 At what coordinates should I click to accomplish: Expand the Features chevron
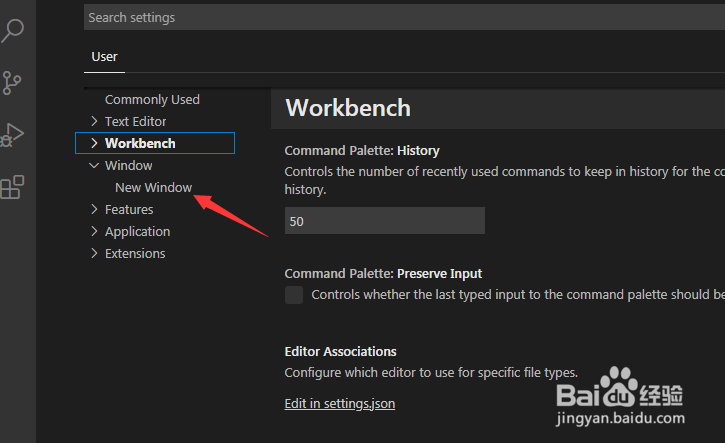tap(94, 209)
